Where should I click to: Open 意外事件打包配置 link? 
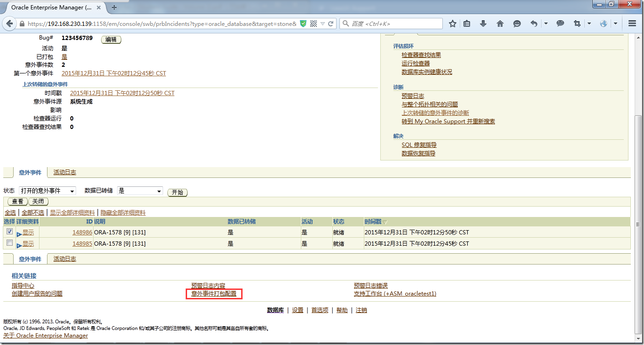[x=214, y=294]
